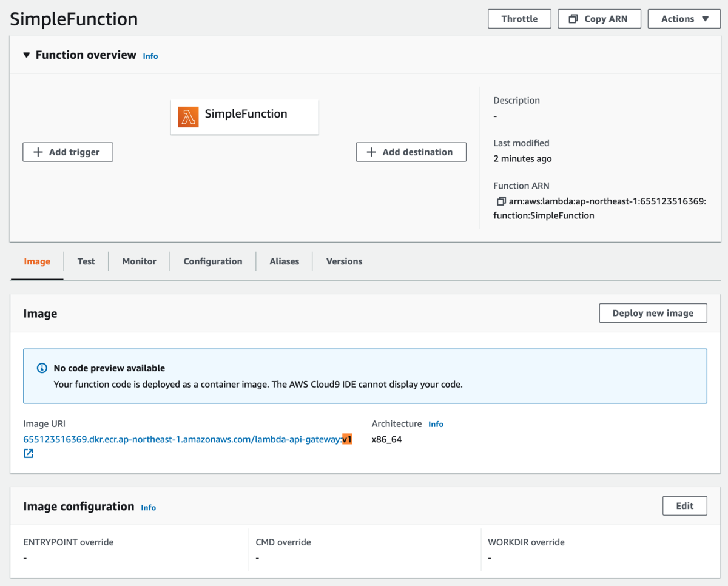Click the '2 minutes ago' text
Screen dimensions: 728x586
click(x=522, y=158)
